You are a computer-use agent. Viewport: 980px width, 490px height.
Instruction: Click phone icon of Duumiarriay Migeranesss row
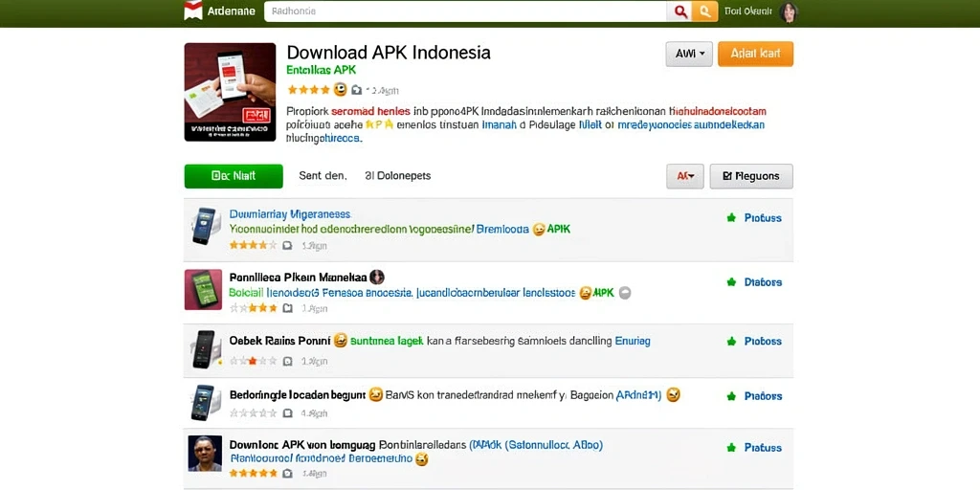pyautogui.click(x=205, y=225)
